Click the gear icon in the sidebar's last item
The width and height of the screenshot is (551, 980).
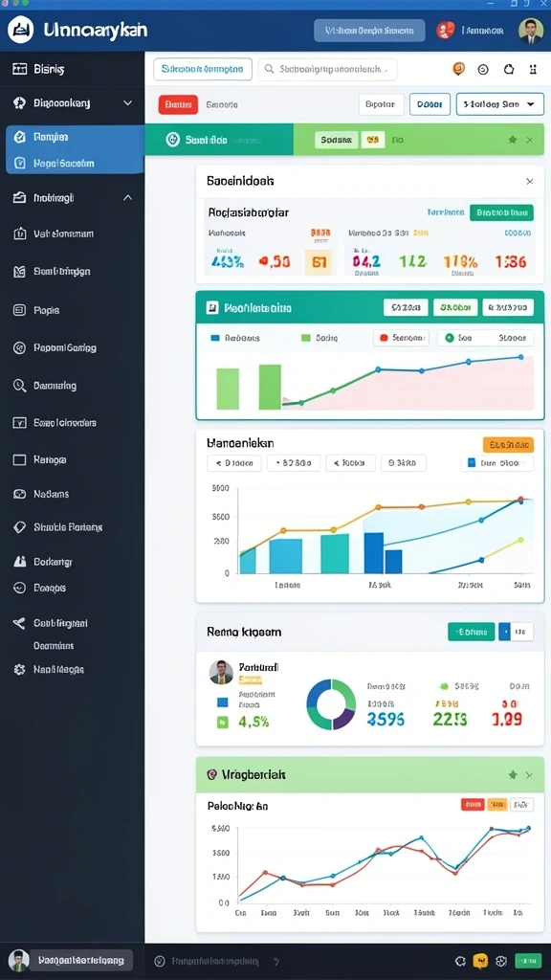click(x=19, y=669)
